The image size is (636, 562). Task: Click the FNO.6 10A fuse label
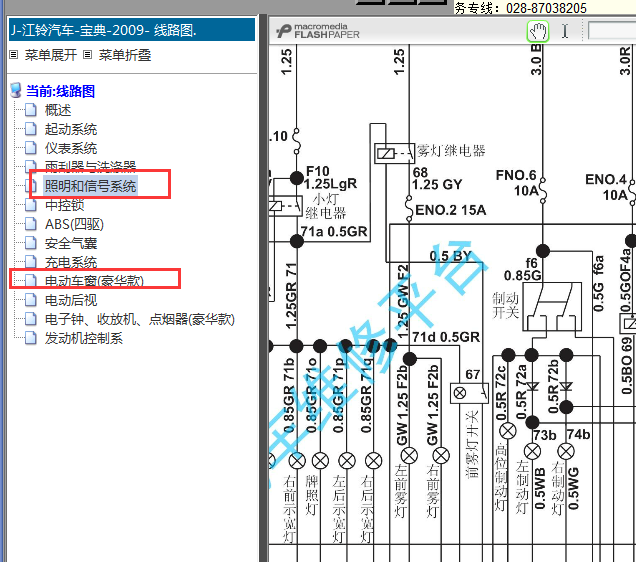517,182
